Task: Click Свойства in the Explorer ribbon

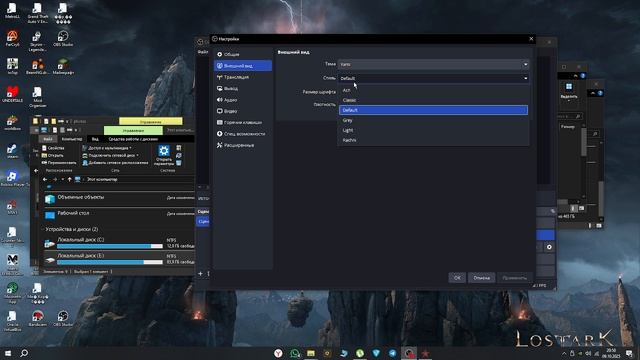Action: point(53,148)
